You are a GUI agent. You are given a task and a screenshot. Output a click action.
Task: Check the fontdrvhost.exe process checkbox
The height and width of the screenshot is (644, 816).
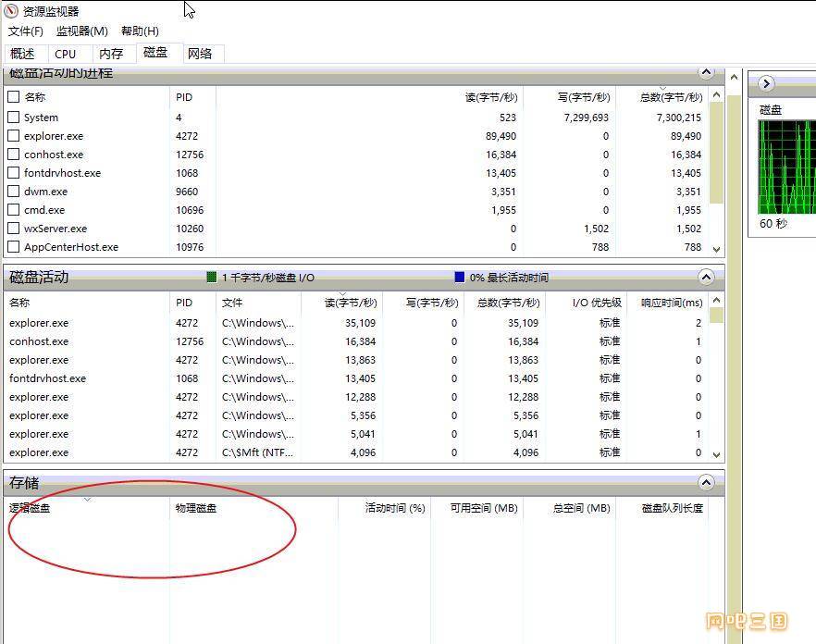click(x=14, y=172)
